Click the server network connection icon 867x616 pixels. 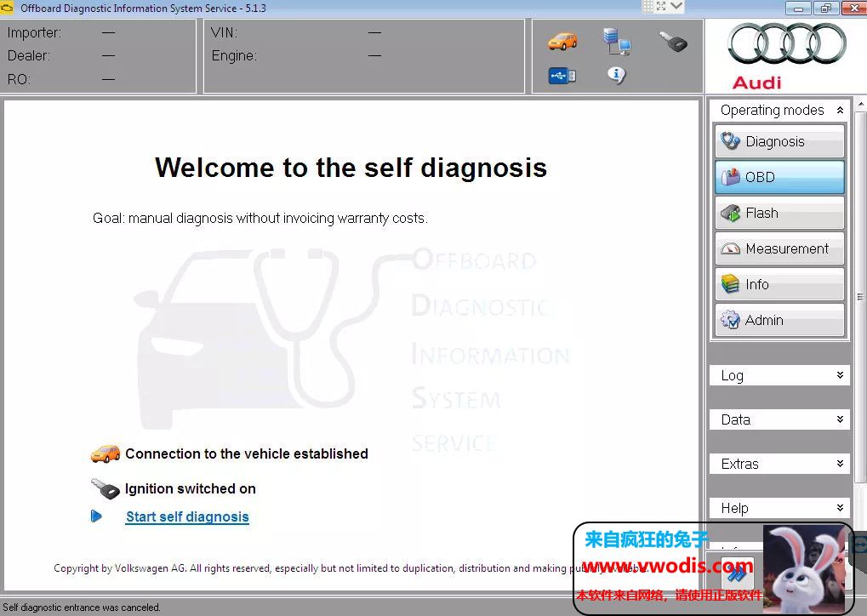point(616,41)
